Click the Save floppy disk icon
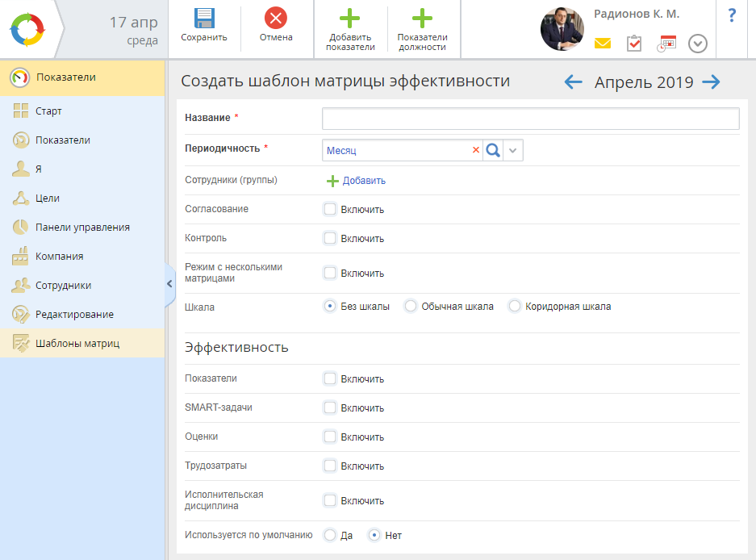The width and height of the screenshot is (756, 560). [x=203, y=19]
